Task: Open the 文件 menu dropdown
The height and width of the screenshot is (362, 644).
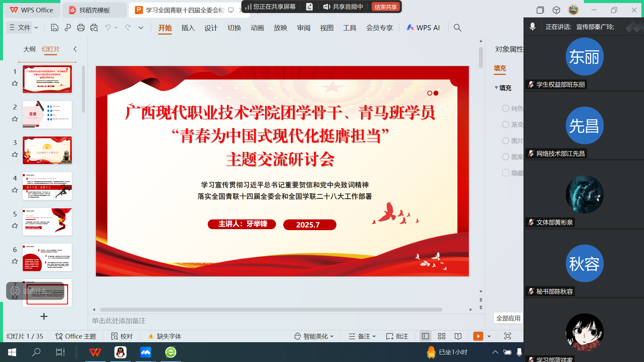Action: [x=23, y=28]
